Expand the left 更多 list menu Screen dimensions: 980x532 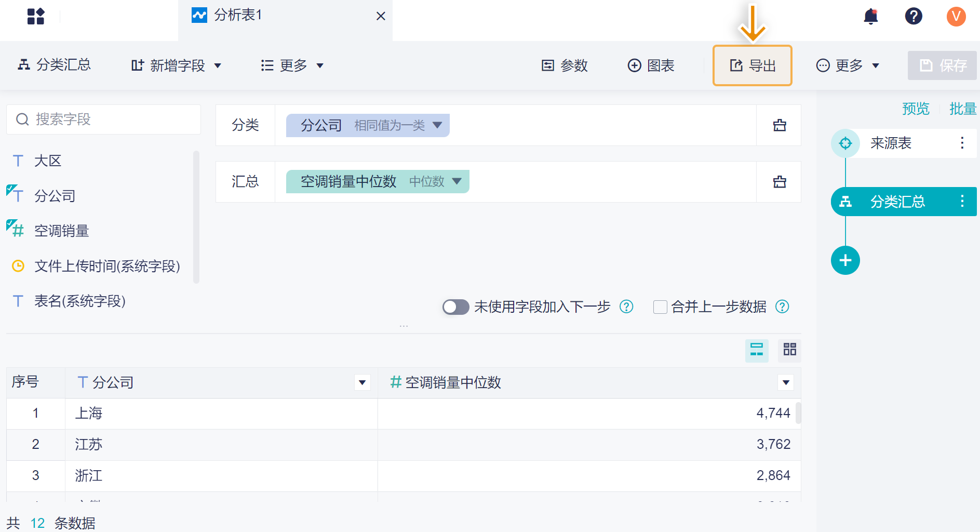tap(292, 65)
